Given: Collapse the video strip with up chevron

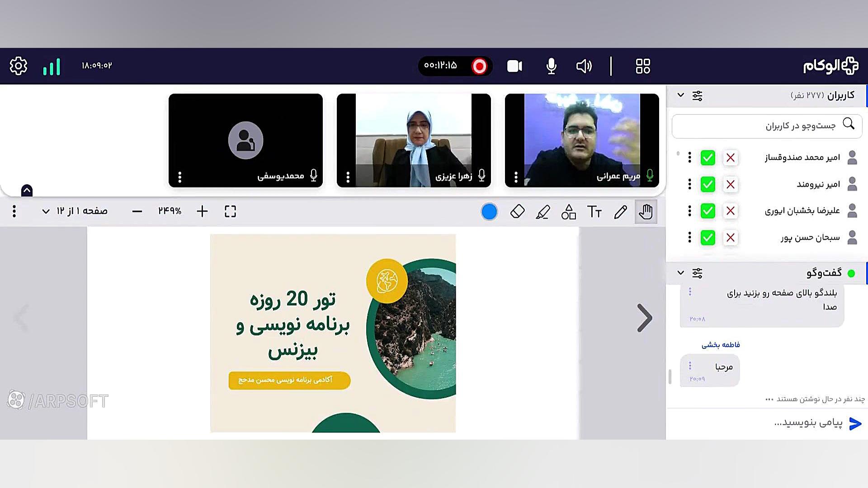Looking at the screenshot, I should [x=27, y=190].
